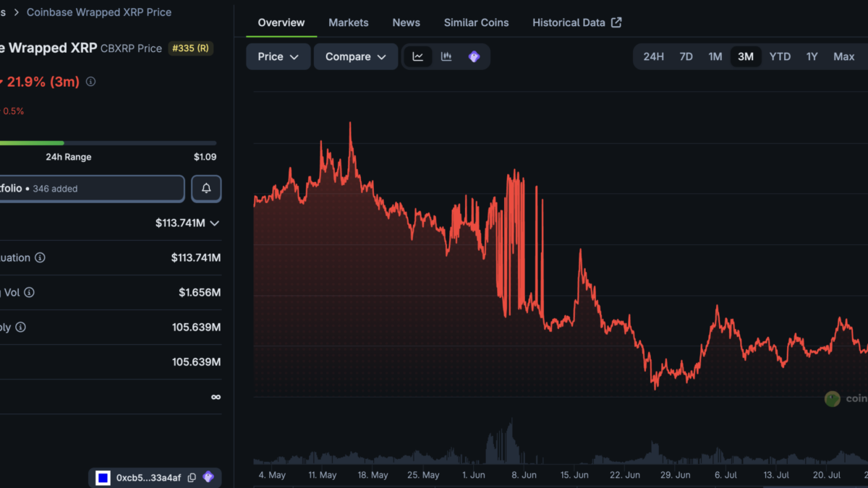
Task: Expand the $113.741M market cap chevron
Action: click(214, 223)
